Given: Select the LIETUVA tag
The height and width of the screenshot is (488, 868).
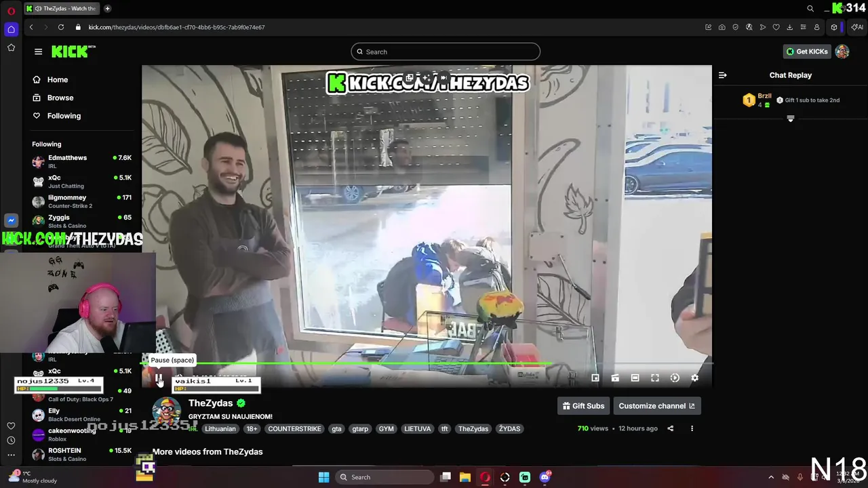Looking at the screenshot, I should coord(417,428).
